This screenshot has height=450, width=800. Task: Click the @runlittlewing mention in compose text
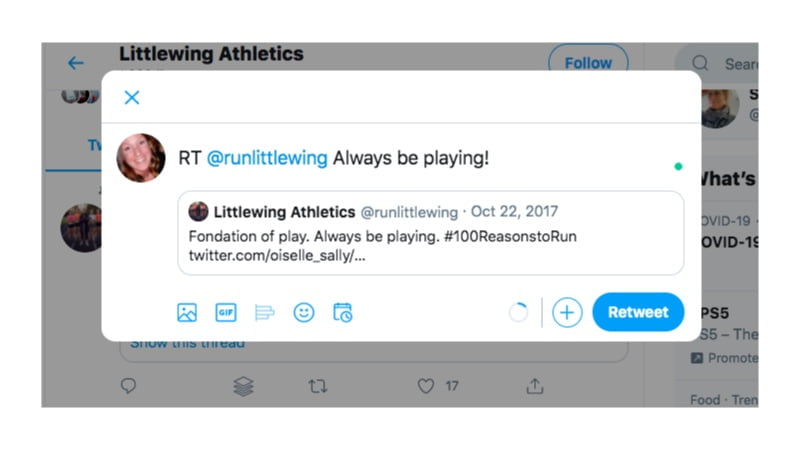[x=267, y=158]
